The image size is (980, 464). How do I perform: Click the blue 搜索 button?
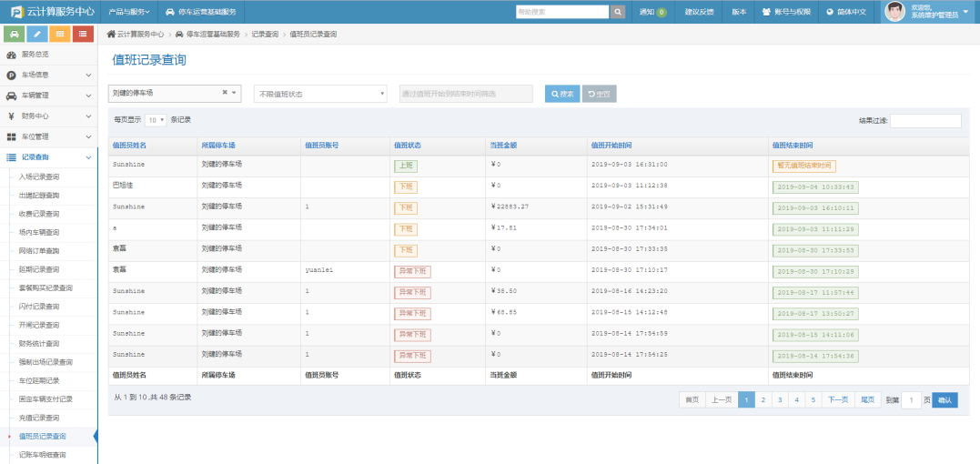(561, 94)
